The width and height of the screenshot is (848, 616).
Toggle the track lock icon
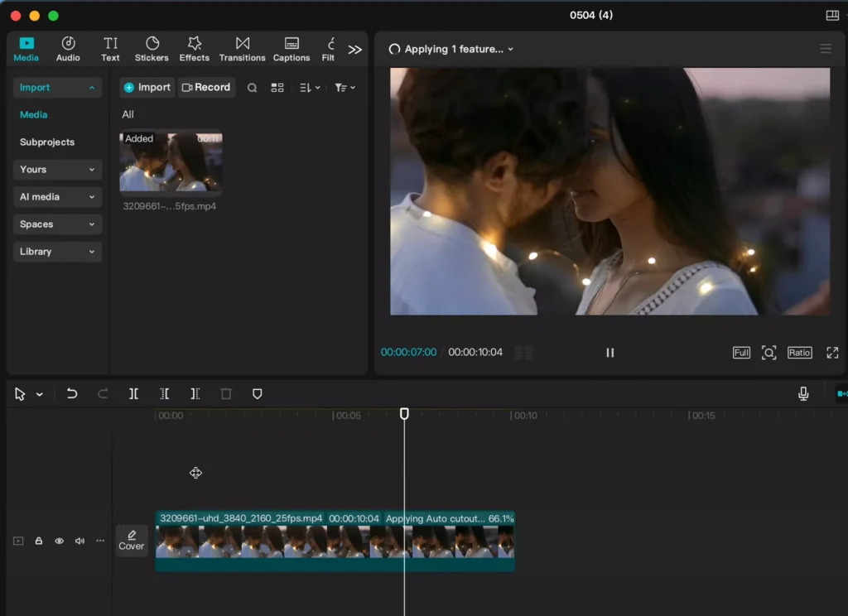coord(39,541)
